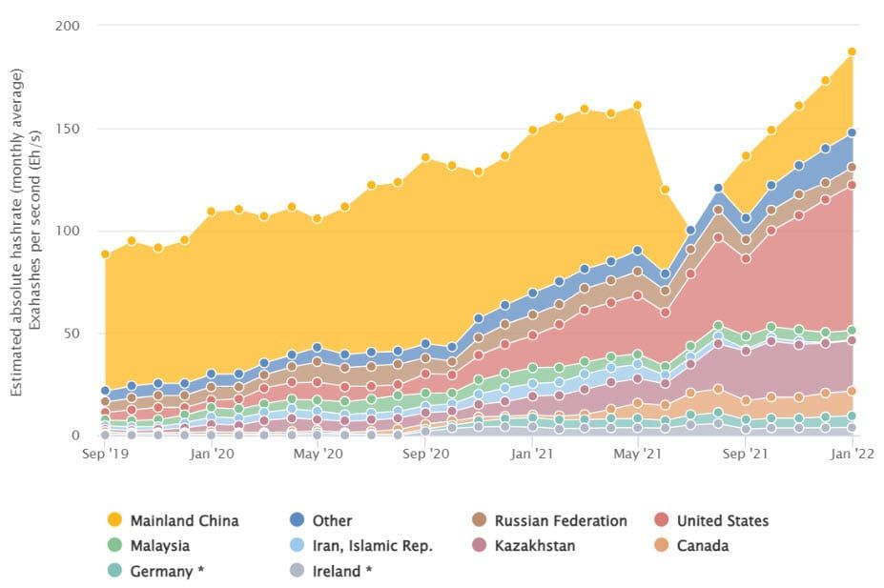
Task: Click the United States data point at Jan '22
Action: [x=852, y=185]
